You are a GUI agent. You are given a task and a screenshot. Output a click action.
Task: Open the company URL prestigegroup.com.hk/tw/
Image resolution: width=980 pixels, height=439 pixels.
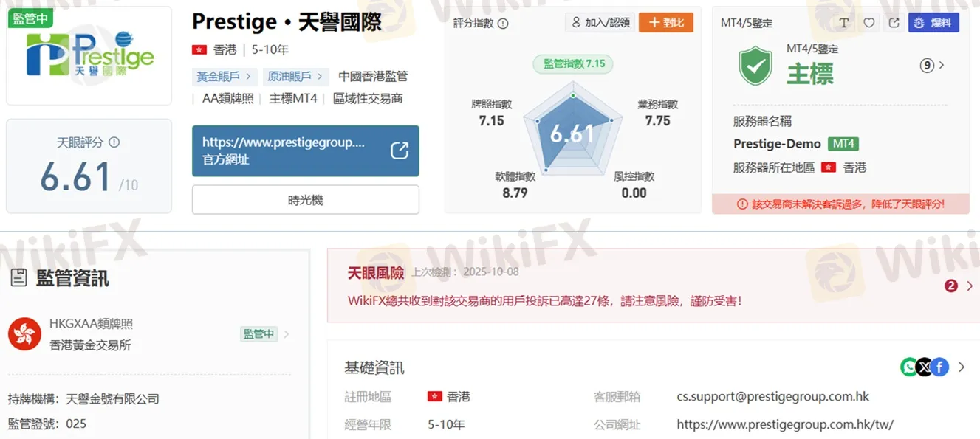785,424
